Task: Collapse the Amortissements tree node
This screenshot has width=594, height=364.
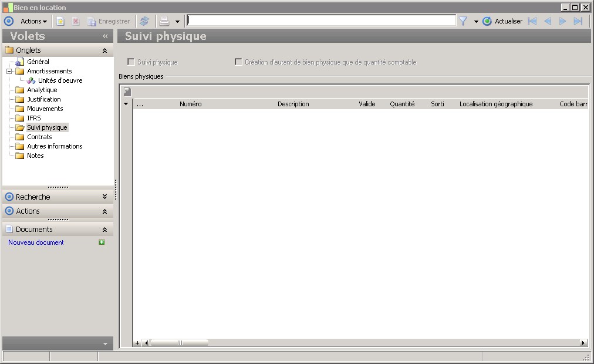Action: (9, 71)
